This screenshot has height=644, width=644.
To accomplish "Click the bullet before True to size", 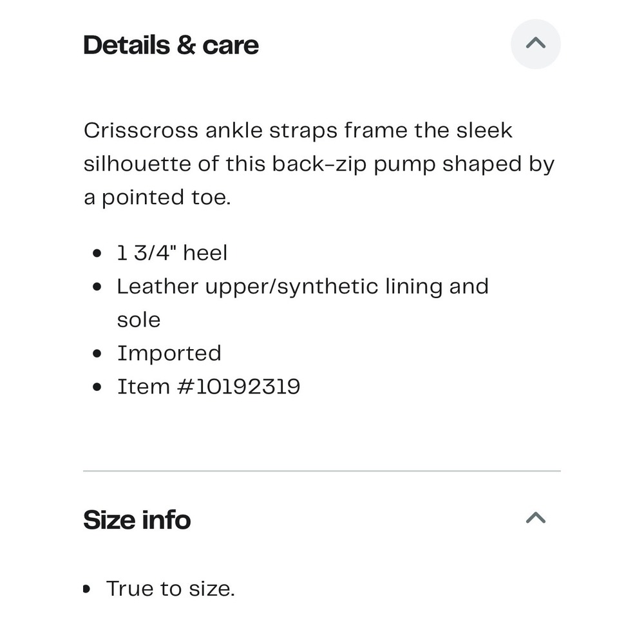I will pyautogui.click(x=86, y=589).
